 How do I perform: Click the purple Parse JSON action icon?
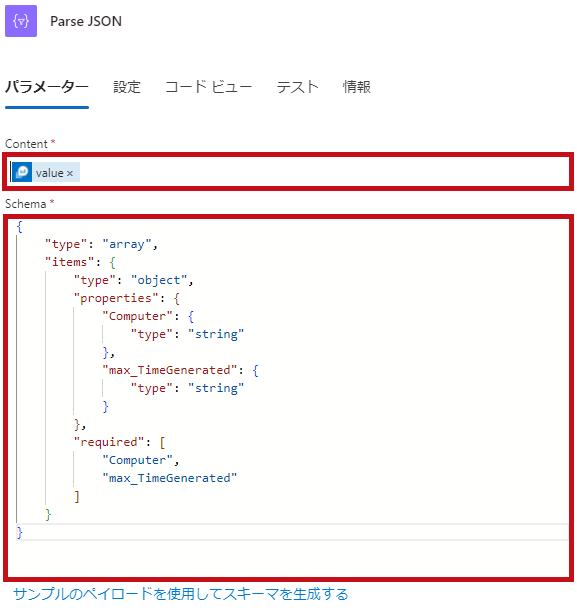21,21
